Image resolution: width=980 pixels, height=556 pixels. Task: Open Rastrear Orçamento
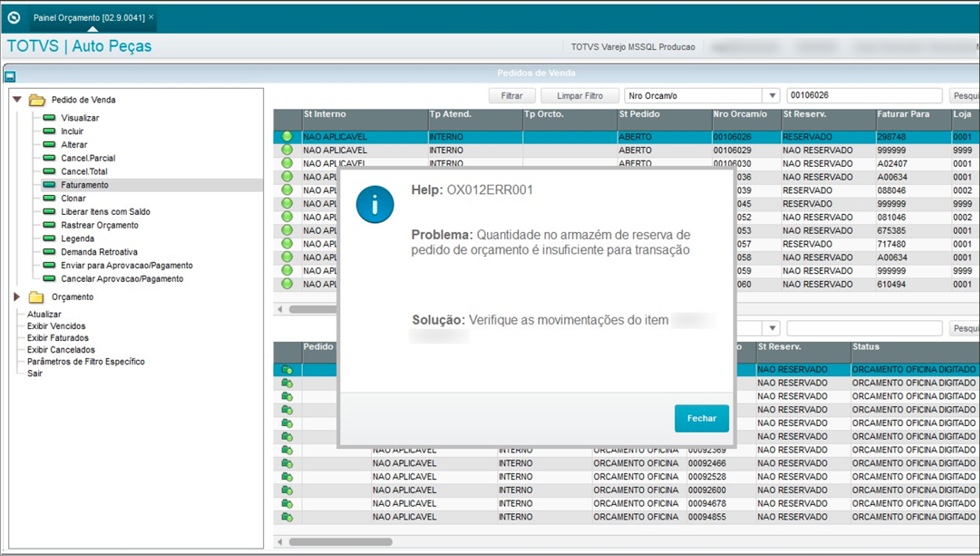point(100,225)
